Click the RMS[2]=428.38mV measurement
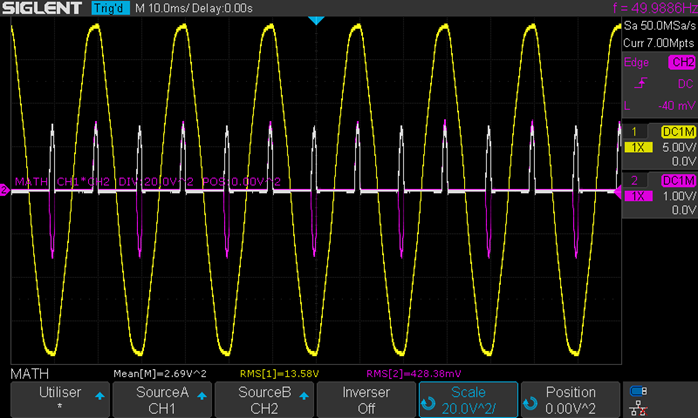 (414, 374)
